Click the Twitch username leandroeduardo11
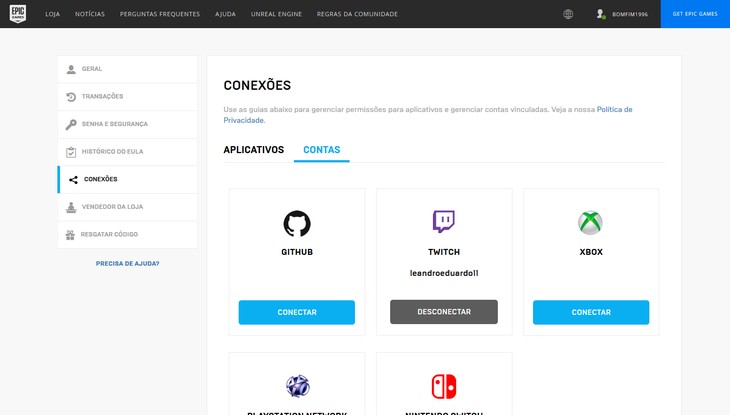Viewport: 730px width, 415px height. coord(444,273)
